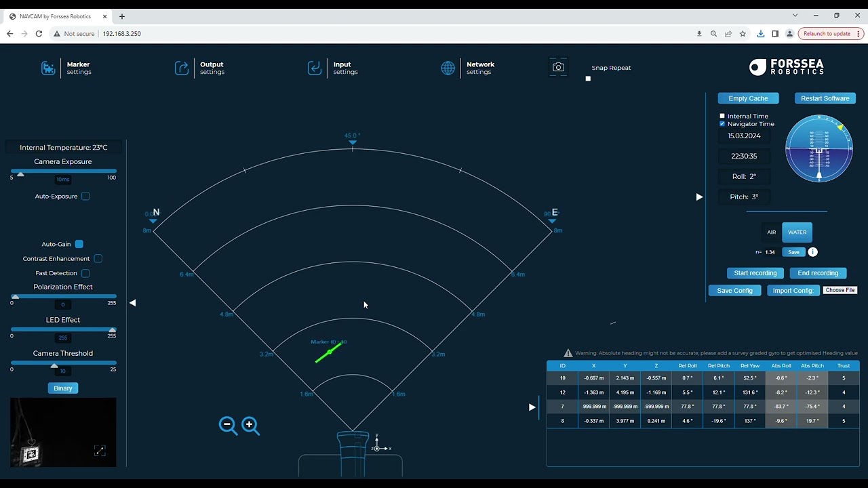
Task: Select marker ID 12 table row
Action: point(703,392)
